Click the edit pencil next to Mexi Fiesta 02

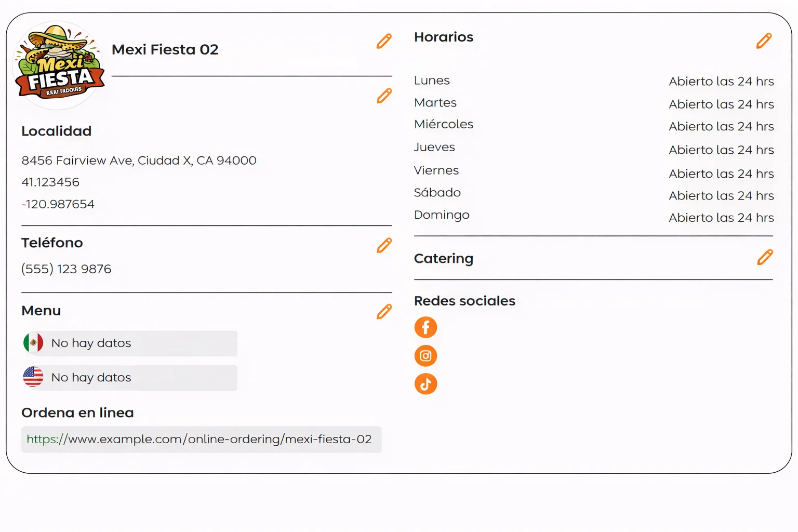(384, 41)
